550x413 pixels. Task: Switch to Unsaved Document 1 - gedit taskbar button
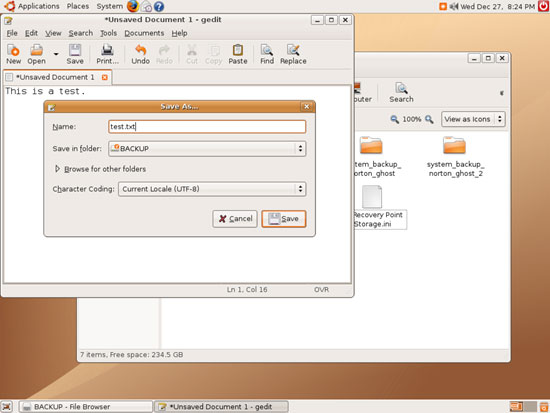(x=222, y=407)
